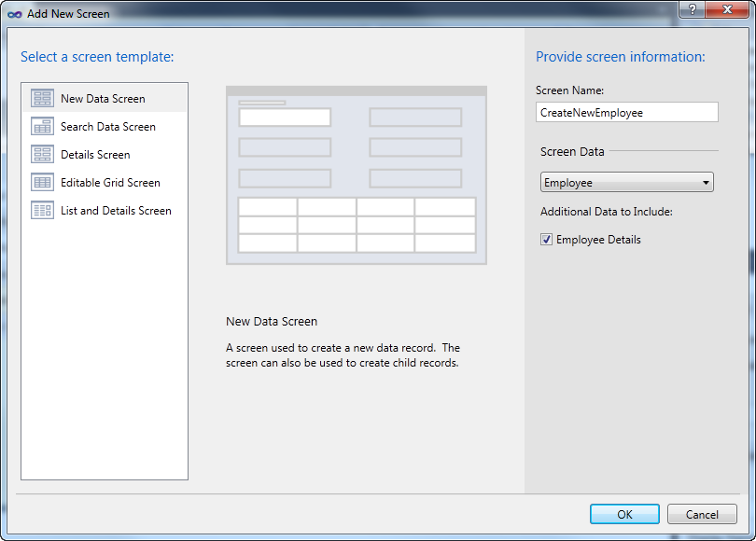Close the Add New Screen window
This screenshot has height=541, width=756.
[x=727, y=10]
